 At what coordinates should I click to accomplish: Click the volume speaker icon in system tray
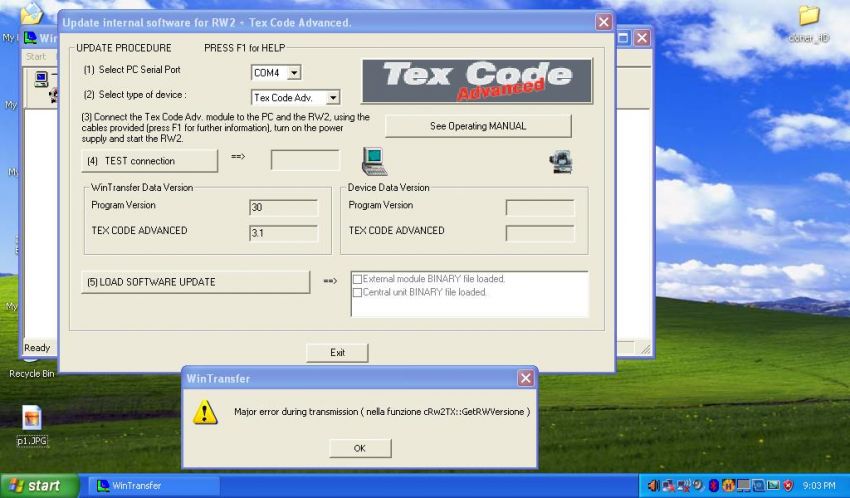pos(654,486)
